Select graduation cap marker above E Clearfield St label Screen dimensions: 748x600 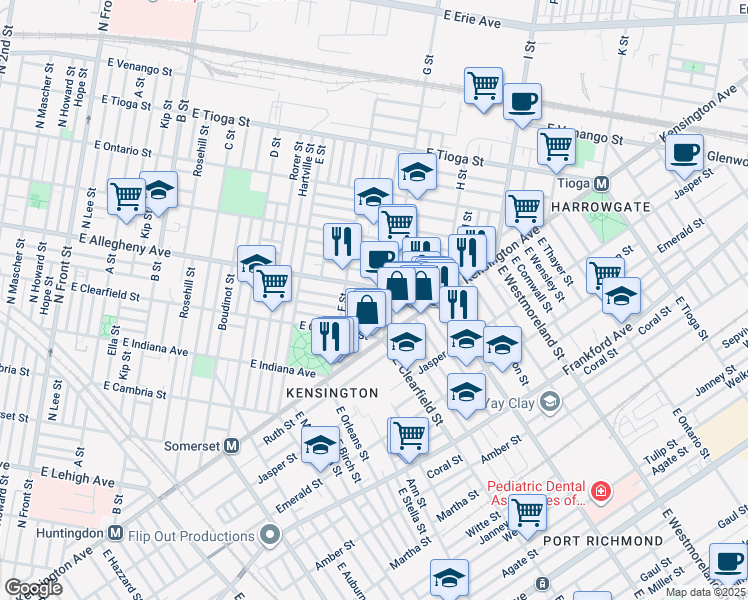[406, 342]
